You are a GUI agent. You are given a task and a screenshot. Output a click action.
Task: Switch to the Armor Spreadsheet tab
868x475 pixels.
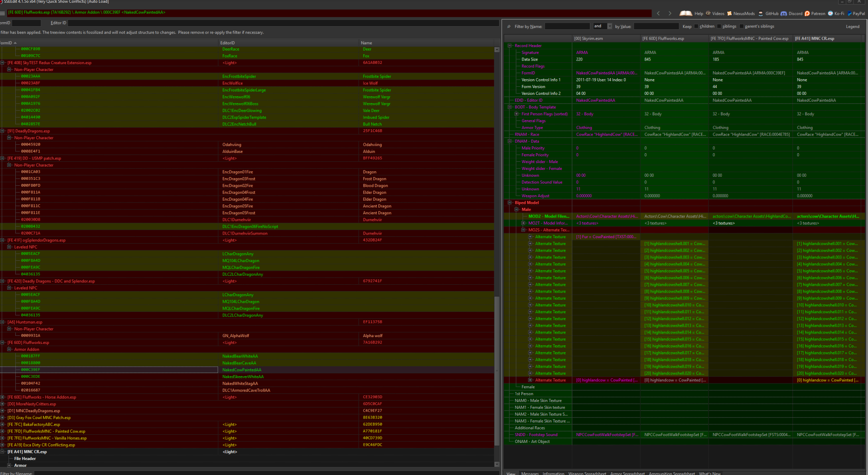(x=627, y=473)
